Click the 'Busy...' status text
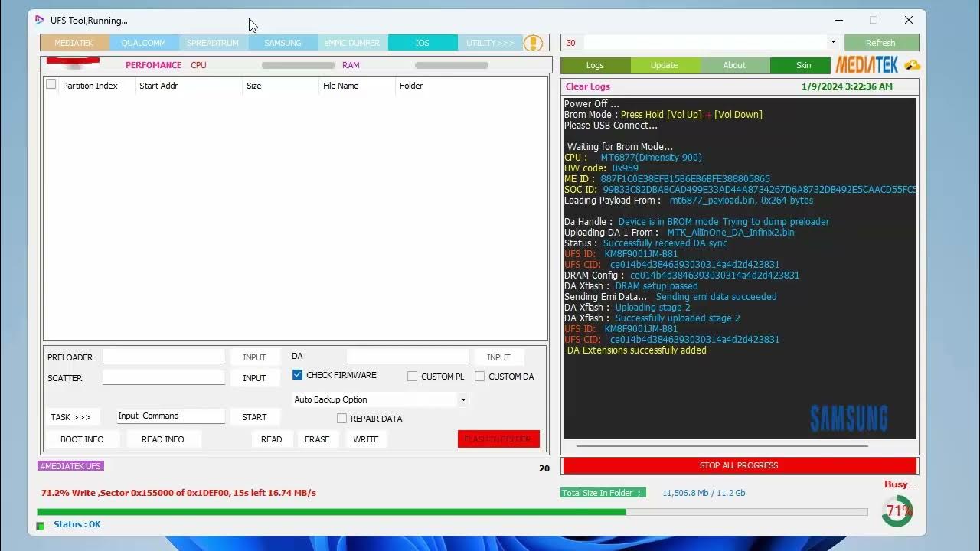Viewport: 980px width, 551px height. (x=900, y=484)
